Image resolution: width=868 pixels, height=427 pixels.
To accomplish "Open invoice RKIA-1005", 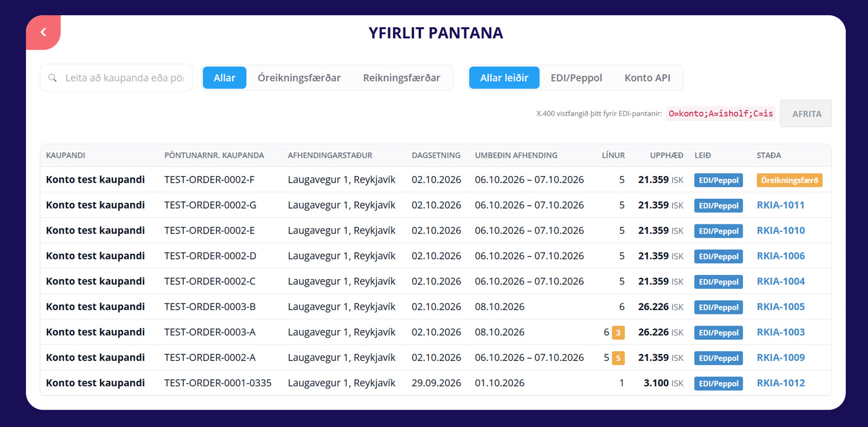I will click(780, 307).
